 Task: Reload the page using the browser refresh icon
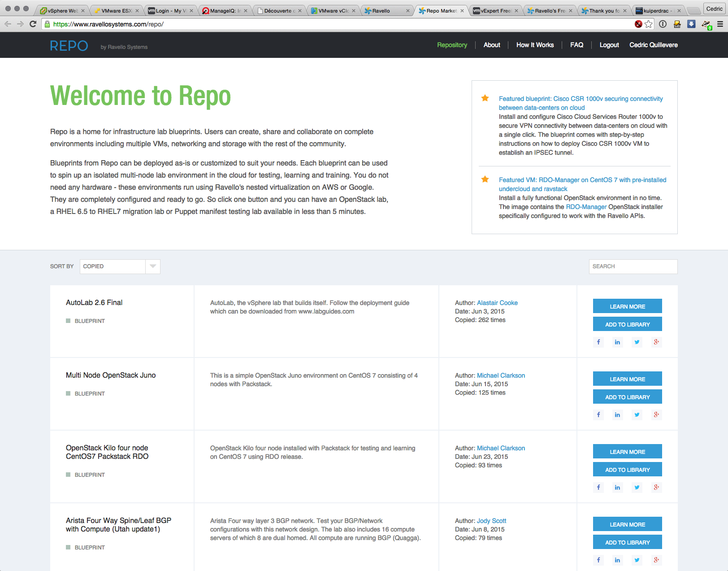point(33,24)
